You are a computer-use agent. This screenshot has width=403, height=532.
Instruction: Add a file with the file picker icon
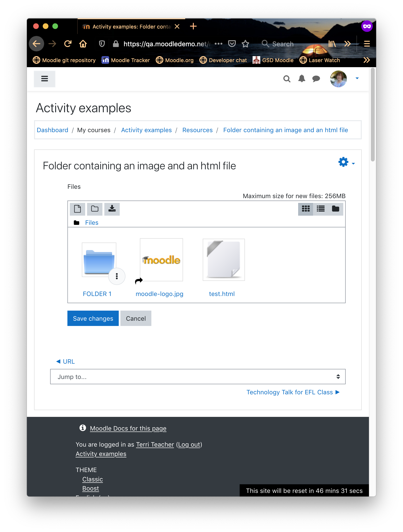click(77, 208)
